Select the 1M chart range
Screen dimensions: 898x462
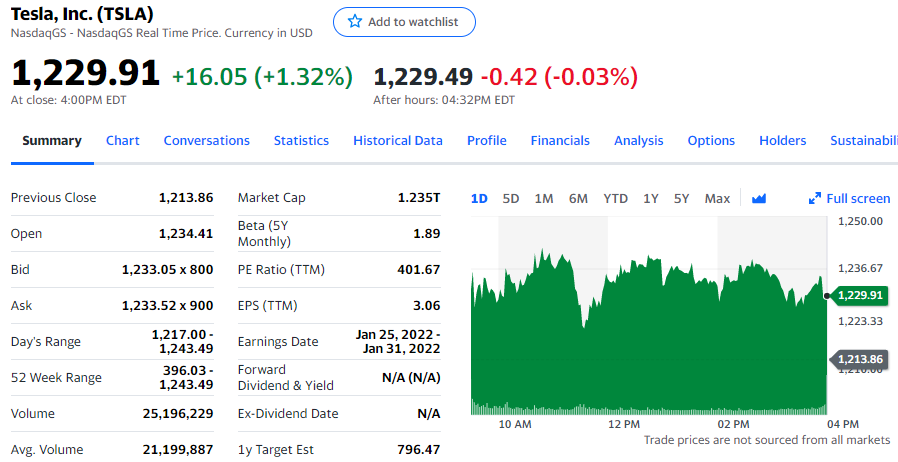[544, 198]
